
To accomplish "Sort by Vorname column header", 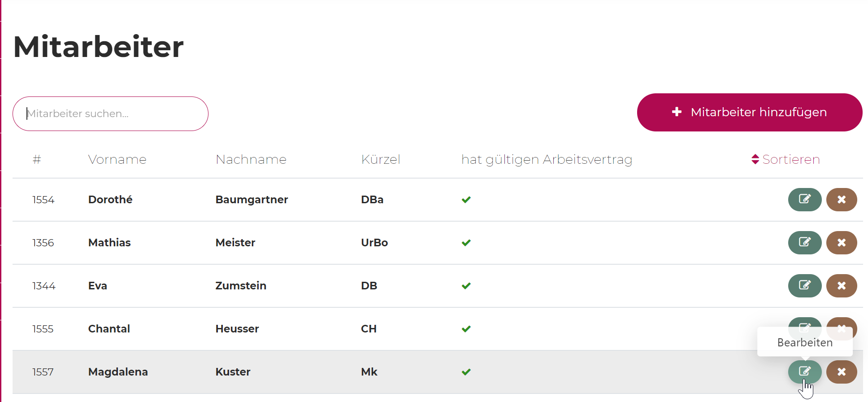I will point(117,159).
